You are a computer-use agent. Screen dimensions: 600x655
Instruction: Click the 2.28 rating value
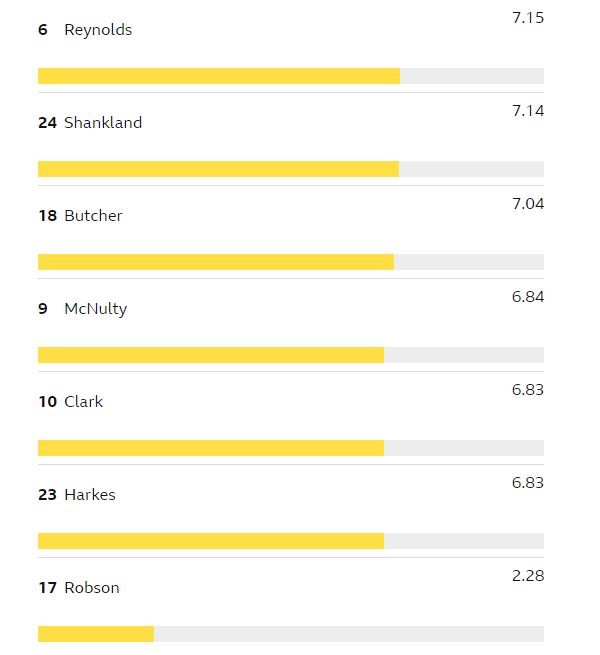(x=527, y=576)
